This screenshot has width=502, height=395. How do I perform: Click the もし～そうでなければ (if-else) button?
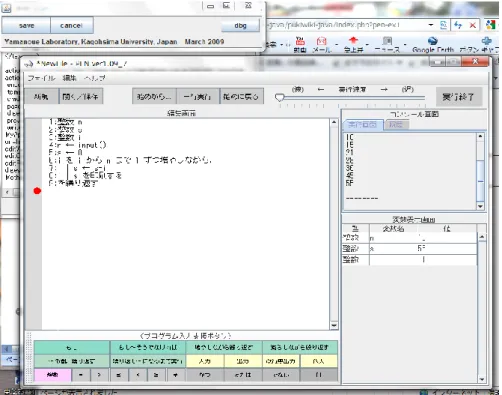148,347
